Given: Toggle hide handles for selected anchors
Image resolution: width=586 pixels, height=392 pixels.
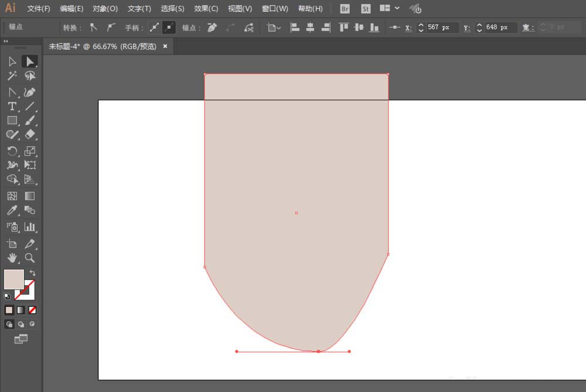Looking at the screenshot, I should [169, 28].
